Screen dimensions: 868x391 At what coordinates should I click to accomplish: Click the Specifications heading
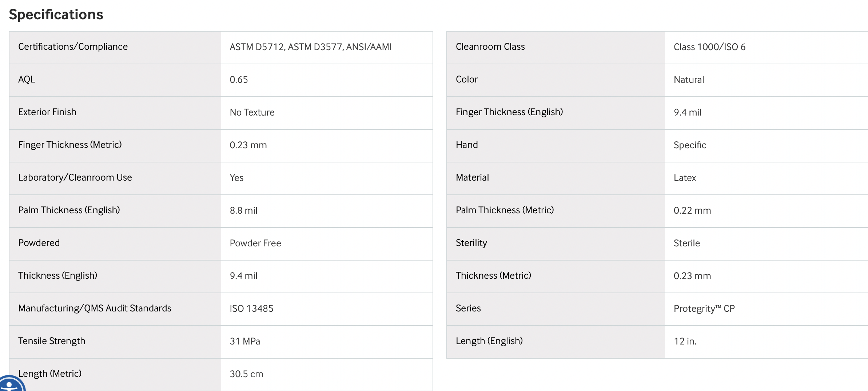click(56, 15)
